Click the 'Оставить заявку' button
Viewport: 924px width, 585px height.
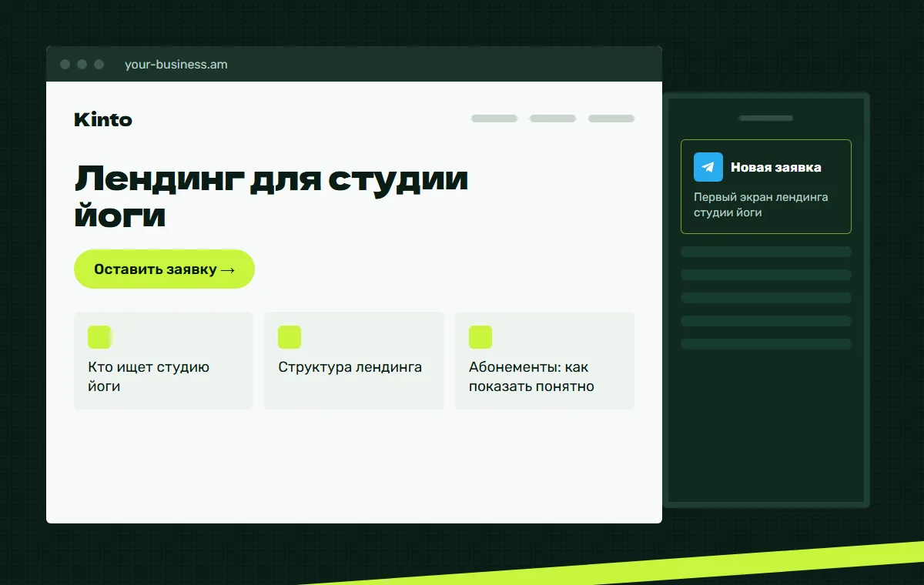point(164,269)
